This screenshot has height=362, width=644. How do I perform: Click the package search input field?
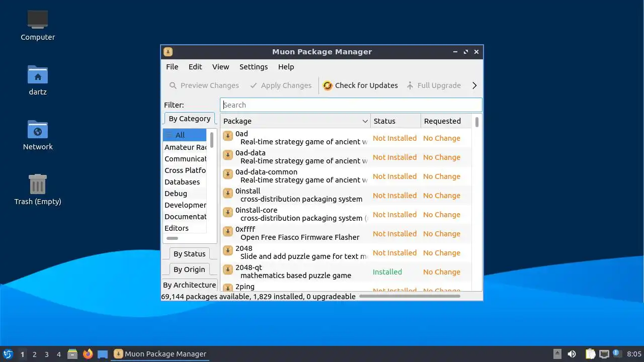[351, 105]
